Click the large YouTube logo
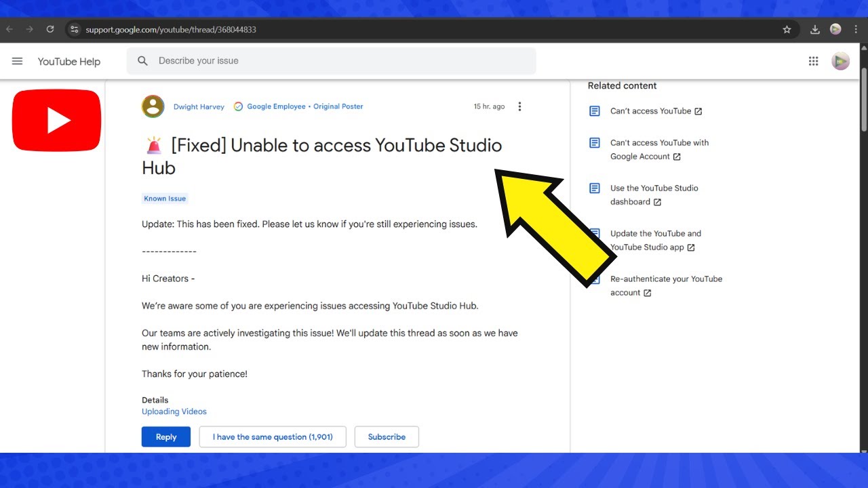 tap(57, 120)
